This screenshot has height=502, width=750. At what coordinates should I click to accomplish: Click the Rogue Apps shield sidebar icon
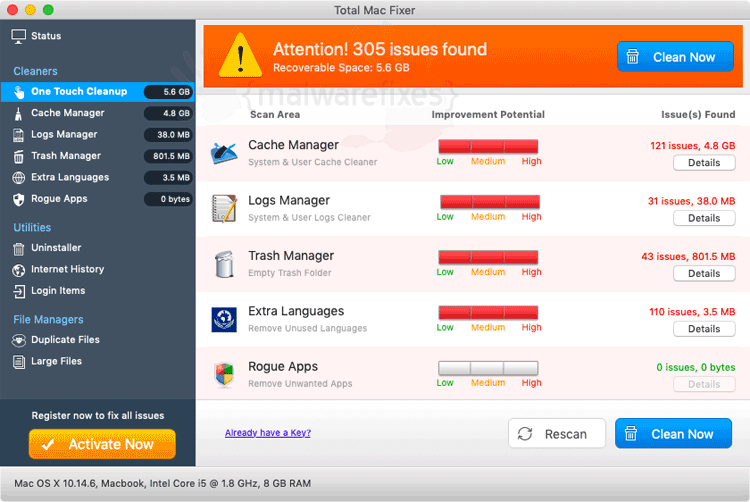pyautogui.click(x=18, y=199)
